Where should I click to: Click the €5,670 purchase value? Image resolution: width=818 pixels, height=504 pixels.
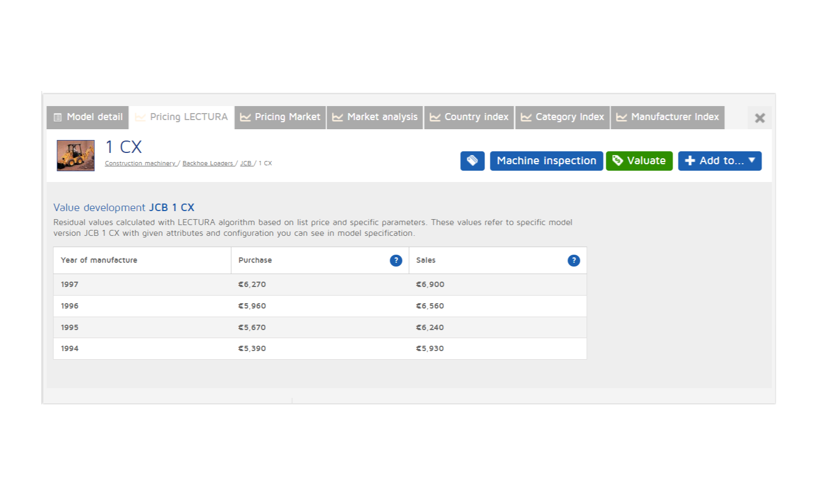(x=252, y=327)
